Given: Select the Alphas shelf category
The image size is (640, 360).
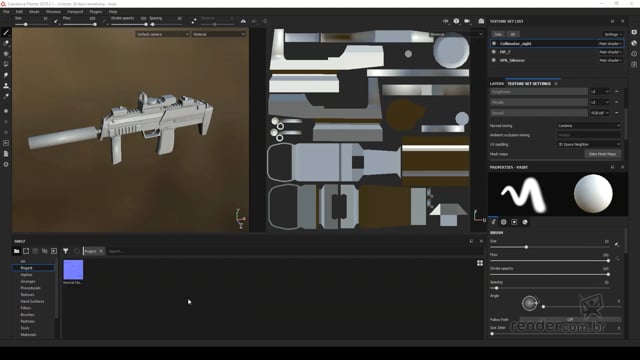Looking at the screenshot, I should click(26, 275).
